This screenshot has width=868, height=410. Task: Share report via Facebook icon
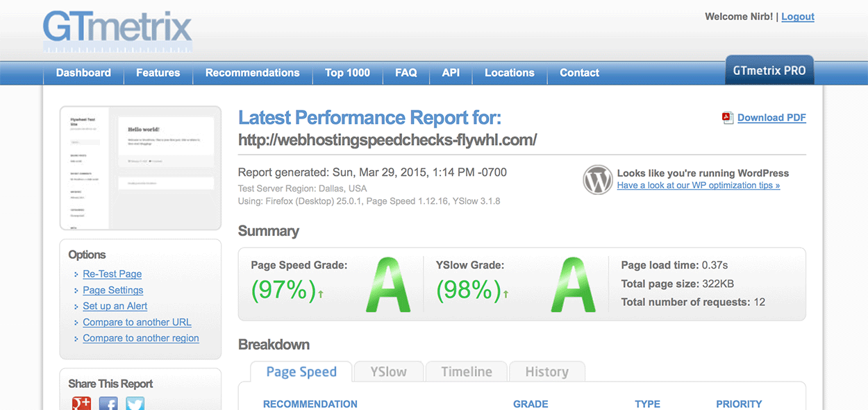click(108, 404)
